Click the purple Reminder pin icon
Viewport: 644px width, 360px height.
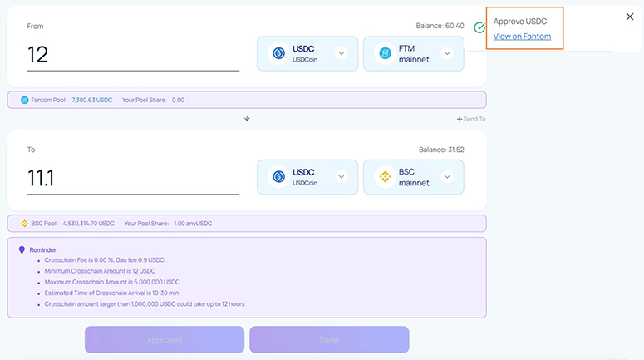tap(22, 249)
